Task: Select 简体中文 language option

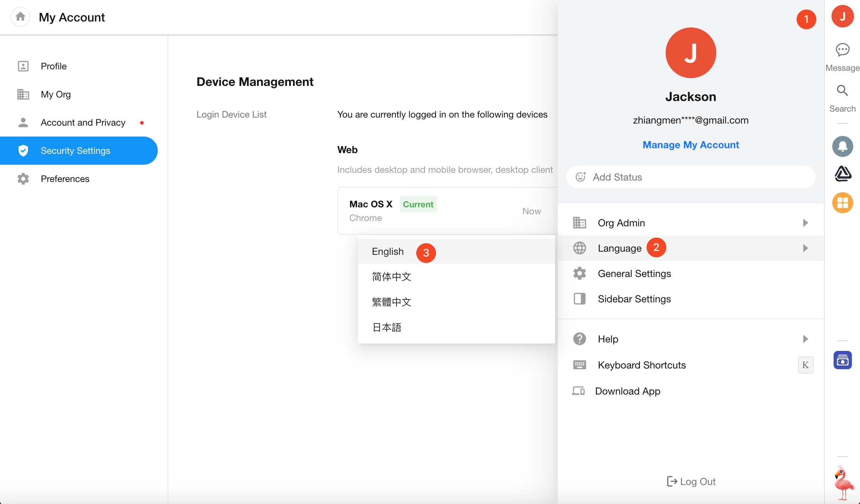Action: [391, 277]
